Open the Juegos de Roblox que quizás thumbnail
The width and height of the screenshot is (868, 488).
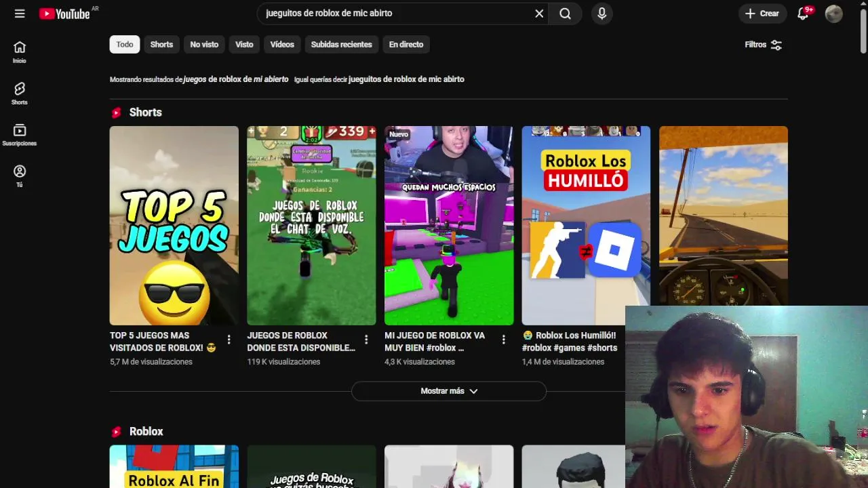click(x=311, y=466)
